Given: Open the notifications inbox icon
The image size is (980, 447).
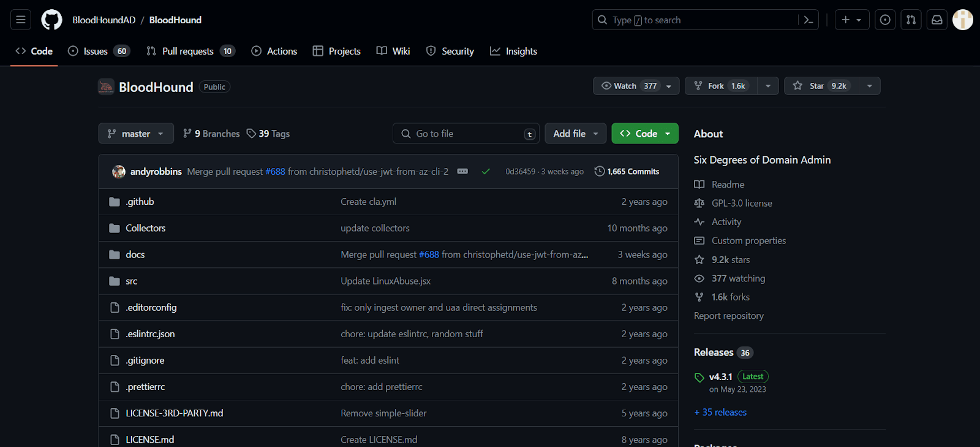Looking at the screenshot, I should [937, 20].
